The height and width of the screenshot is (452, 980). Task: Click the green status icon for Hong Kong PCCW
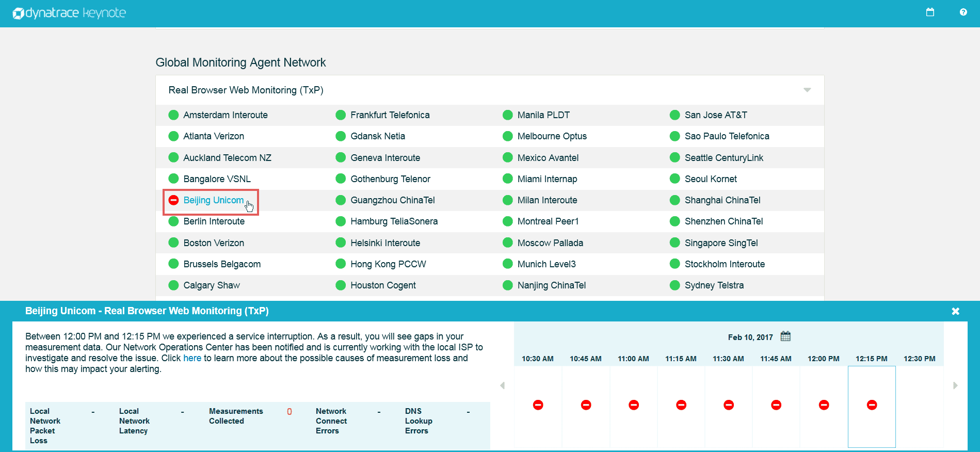[341, 264]
